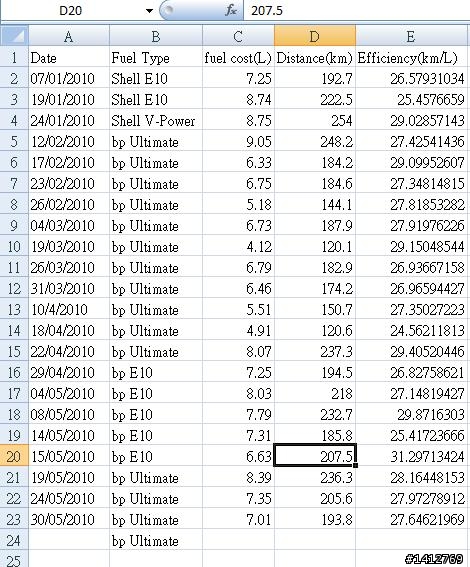Click the 'Date' header cell
The width and height of the screenshot is (470, 567).
point(69,57)
